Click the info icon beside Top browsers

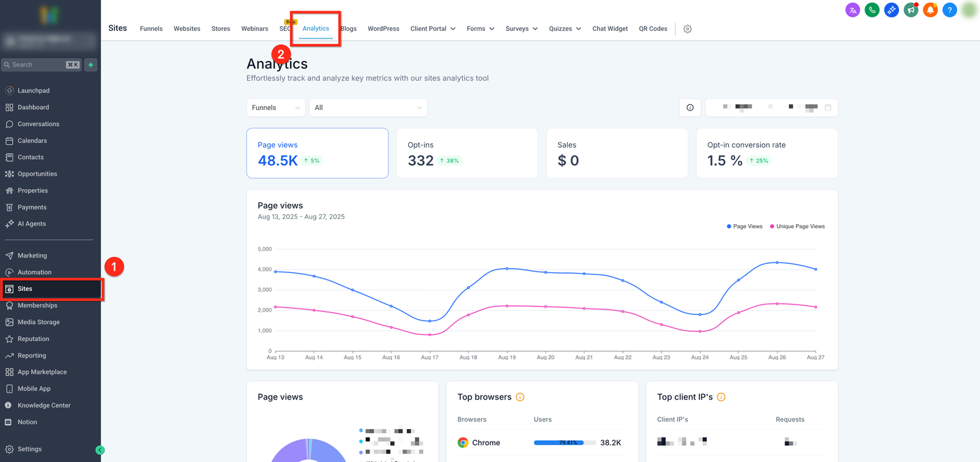tap(520, 397)
